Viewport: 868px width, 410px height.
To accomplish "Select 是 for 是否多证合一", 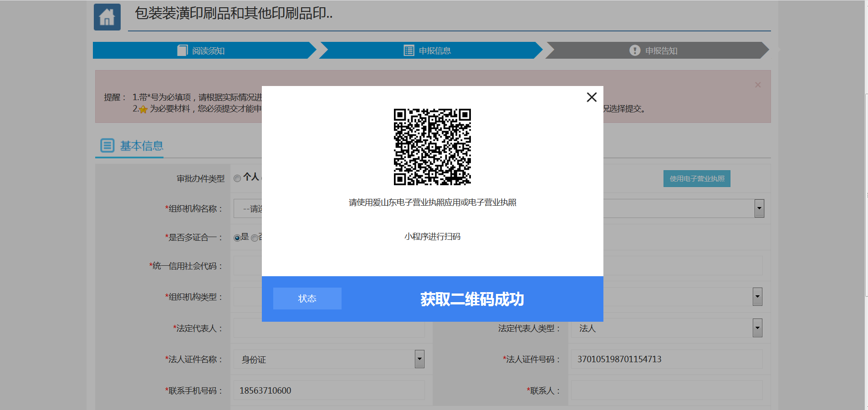I will click(237, 238).
